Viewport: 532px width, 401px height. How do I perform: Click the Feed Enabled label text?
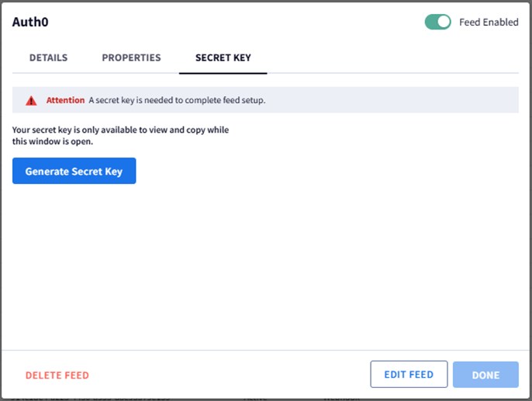(489, 22)
